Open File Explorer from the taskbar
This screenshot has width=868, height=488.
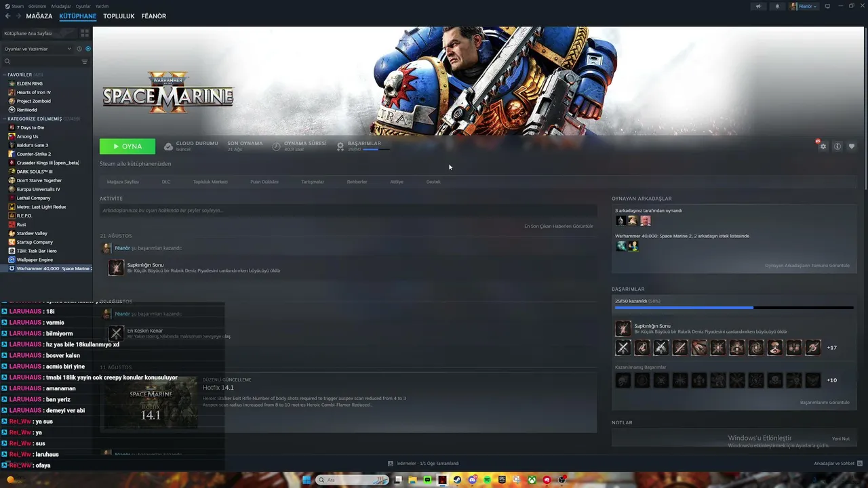[412, 480]
